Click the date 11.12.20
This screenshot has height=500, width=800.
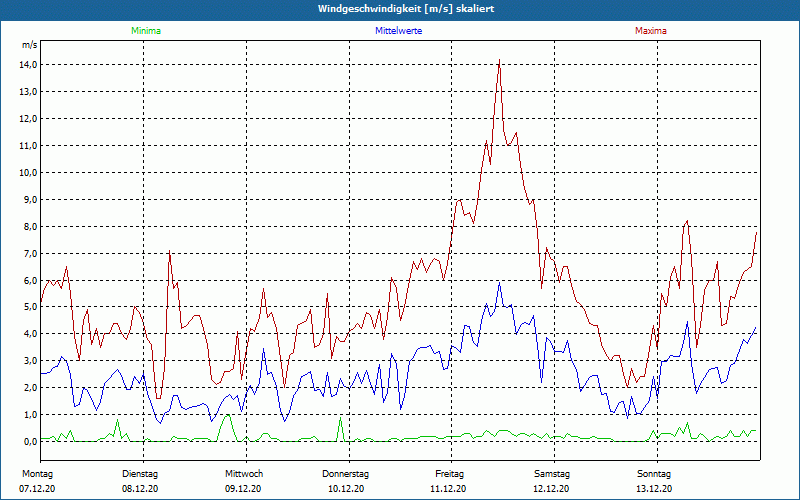point(448,489)
